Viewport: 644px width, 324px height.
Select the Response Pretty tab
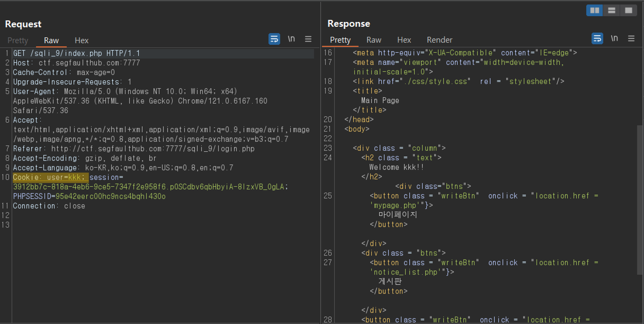340,40
